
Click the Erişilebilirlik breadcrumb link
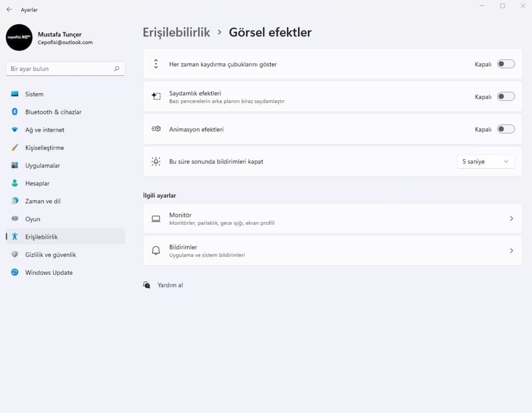pos(177,33)
